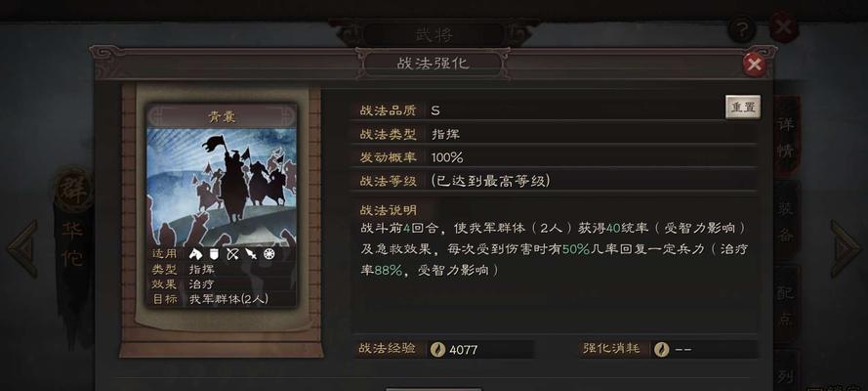Image resolution: width=868 pixels, height=391 pixels.
Task: Tap the 强化消耗 feather coin icon
Action: [x=662, y=350]
